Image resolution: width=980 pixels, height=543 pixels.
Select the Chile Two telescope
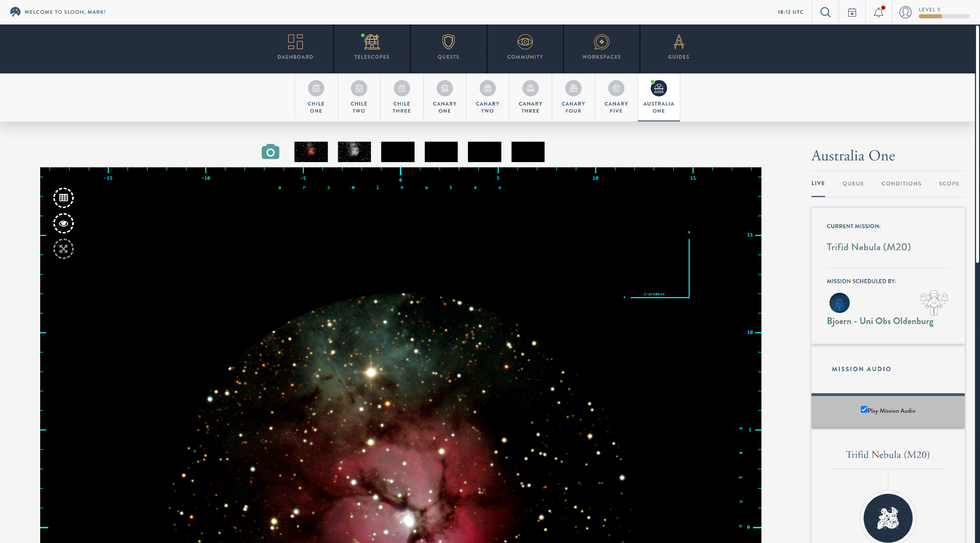click(x=359, y=97)
